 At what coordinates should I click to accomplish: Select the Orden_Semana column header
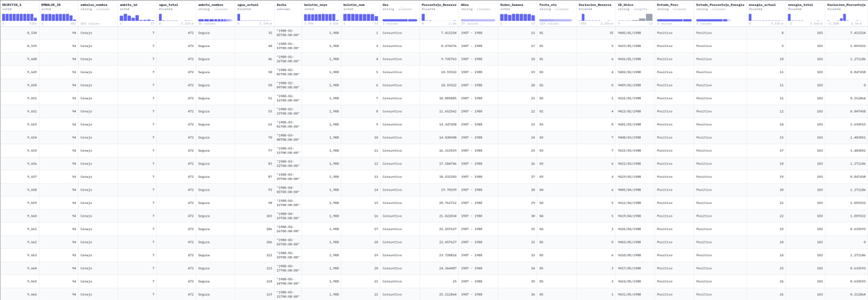[x=512, y=4]
